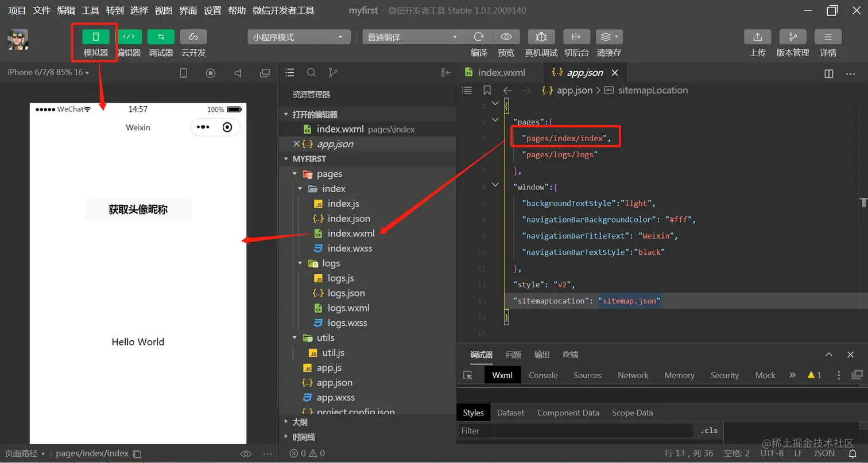
Task: Open the 工具 menu
Action: click(x=90, y=10)
